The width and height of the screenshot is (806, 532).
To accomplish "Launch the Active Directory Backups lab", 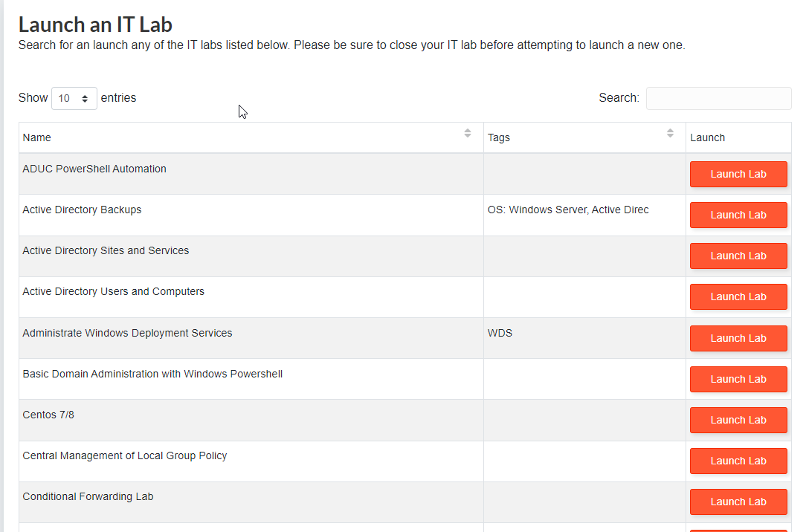I will [x=738, y=215].
